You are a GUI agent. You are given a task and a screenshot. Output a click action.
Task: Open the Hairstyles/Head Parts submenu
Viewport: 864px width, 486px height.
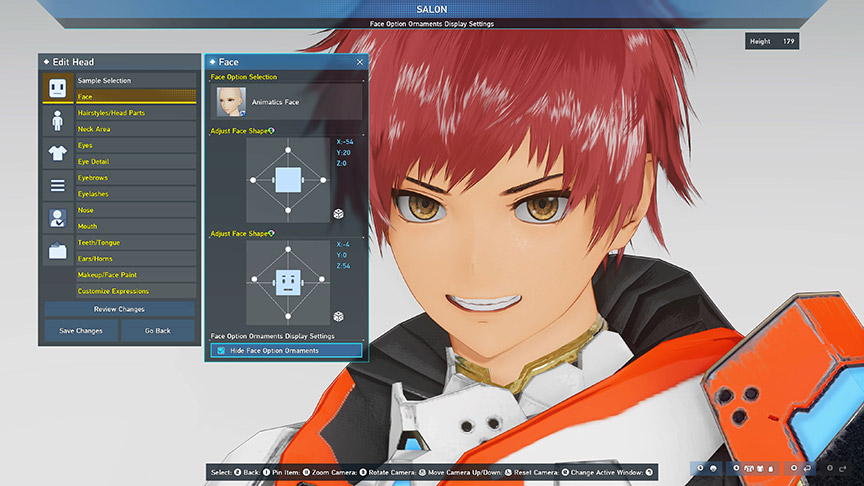click(135, 113)
